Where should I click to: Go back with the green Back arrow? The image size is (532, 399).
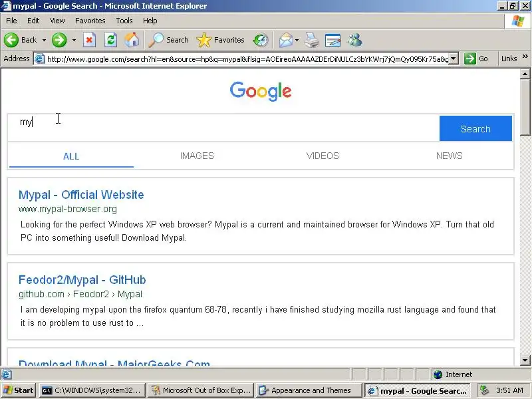11,40
